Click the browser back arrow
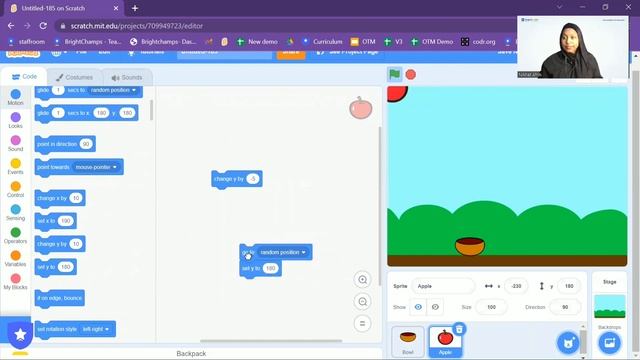 pyautogui.click(x=11, y=26)
